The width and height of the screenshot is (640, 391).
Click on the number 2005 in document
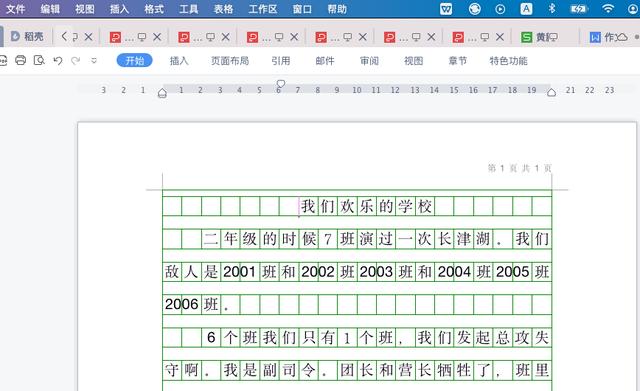coord(513,272)
